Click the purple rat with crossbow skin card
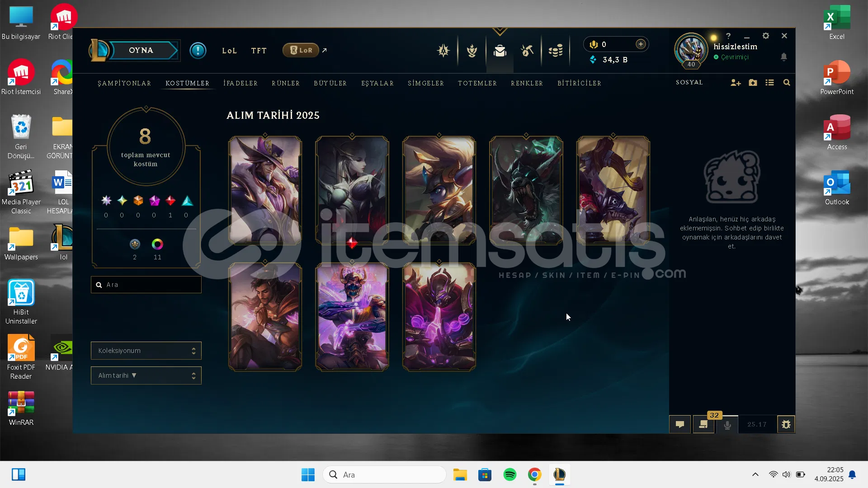 pyautogui.click(x=613, y=190)
